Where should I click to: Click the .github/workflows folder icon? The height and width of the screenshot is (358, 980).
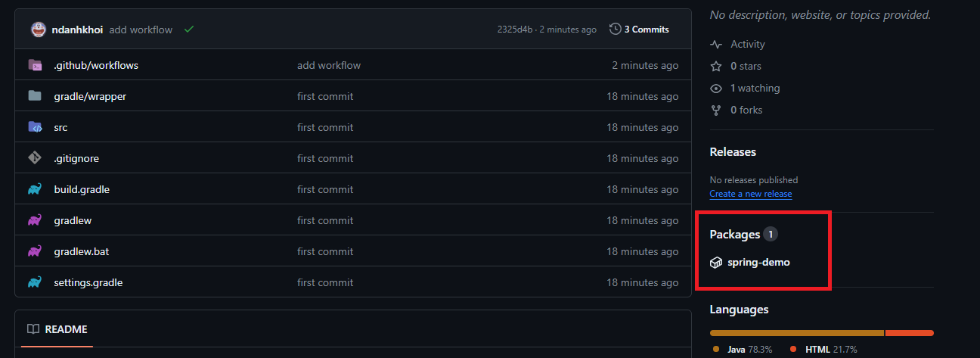35,65
